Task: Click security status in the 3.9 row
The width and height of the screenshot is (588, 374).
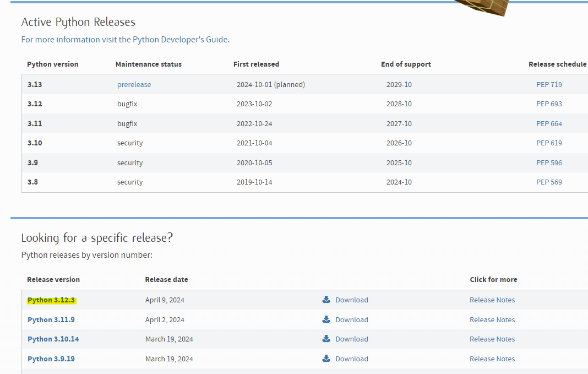Action: [130, 162]
